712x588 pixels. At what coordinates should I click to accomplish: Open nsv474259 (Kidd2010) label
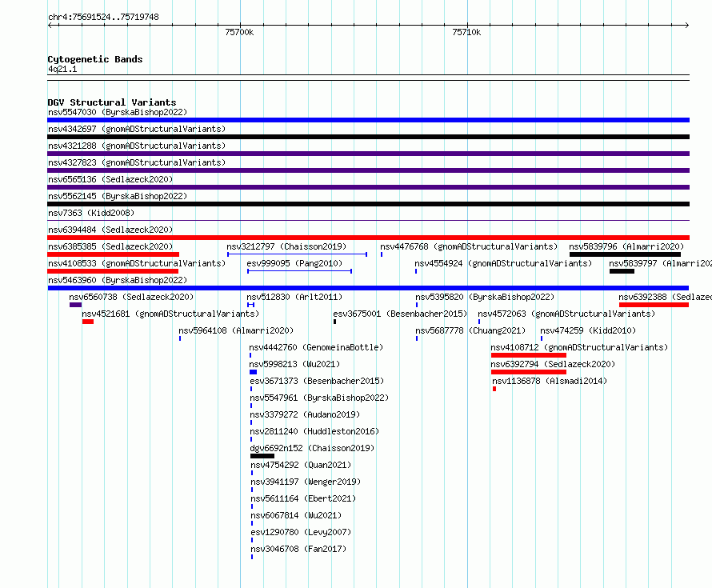(588, 330)
